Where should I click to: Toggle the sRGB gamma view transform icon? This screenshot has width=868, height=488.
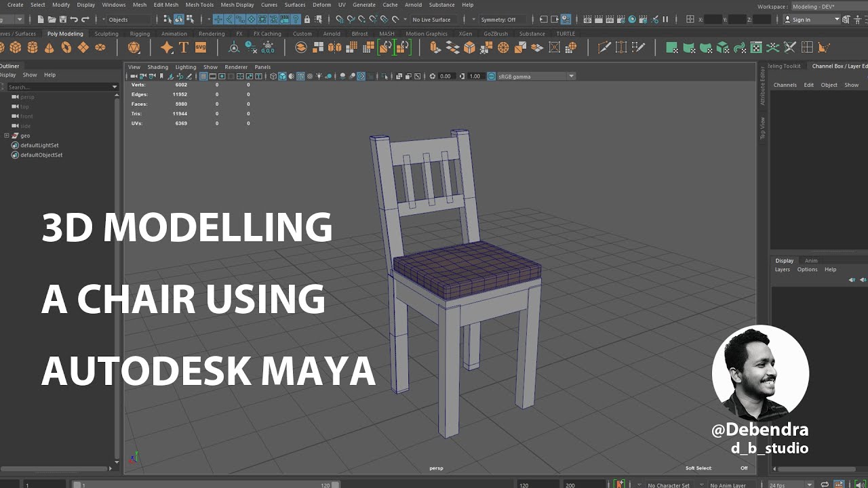[x=492, y=77]
